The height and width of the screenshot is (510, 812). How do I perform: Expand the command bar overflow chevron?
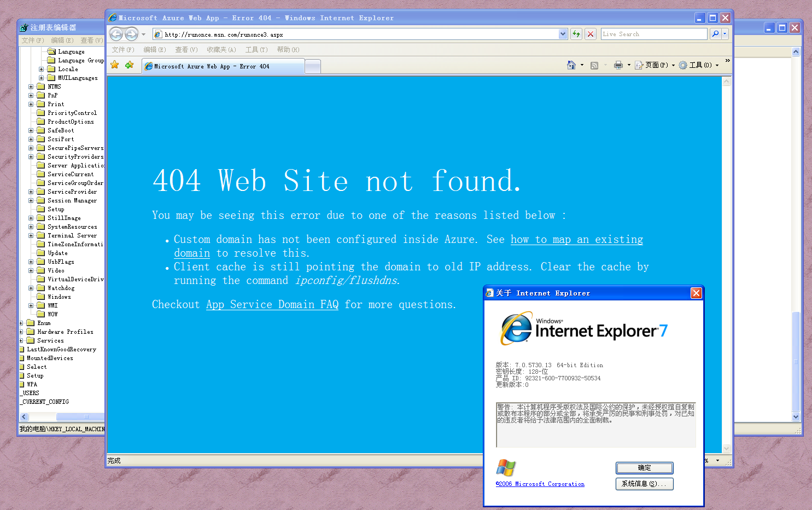pos(728,61)
